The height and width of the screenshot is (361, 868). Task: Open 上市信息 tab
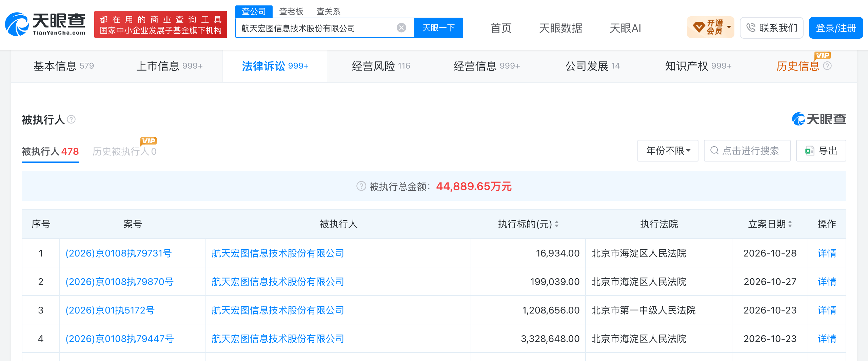(x=170, y=66)
